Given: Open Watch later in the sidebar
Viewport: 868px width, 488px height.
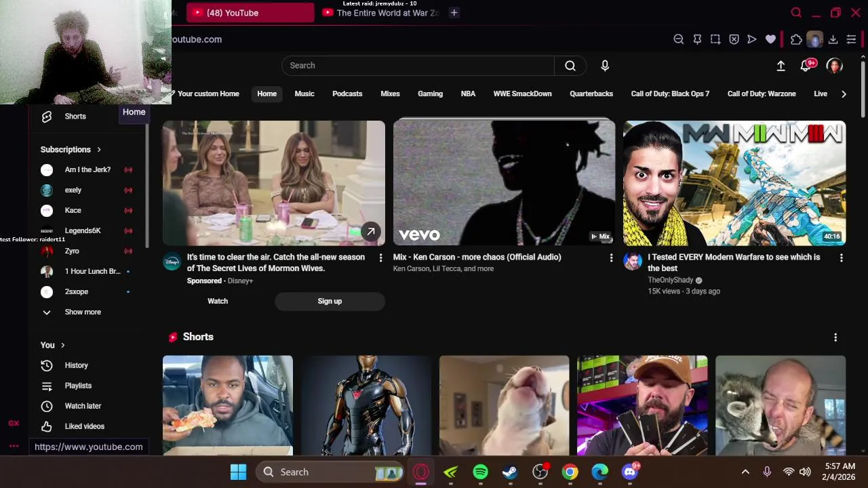Looking at the screenshot, I should pos(82,406).
